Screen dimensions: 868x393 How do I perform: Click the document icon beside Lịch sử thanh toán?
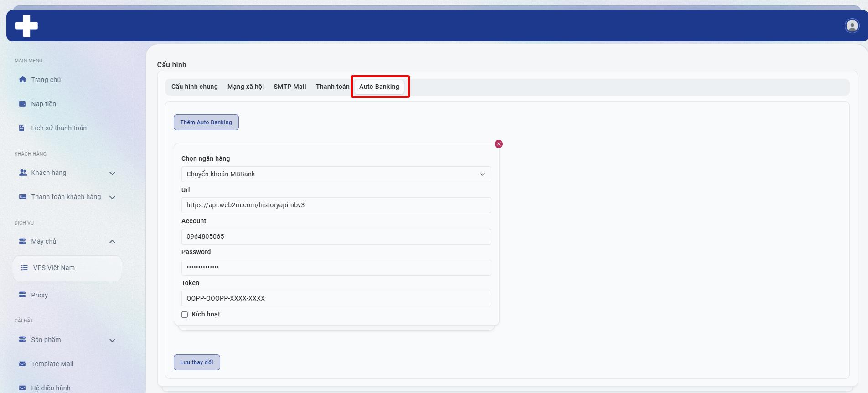tap(21, 128)
